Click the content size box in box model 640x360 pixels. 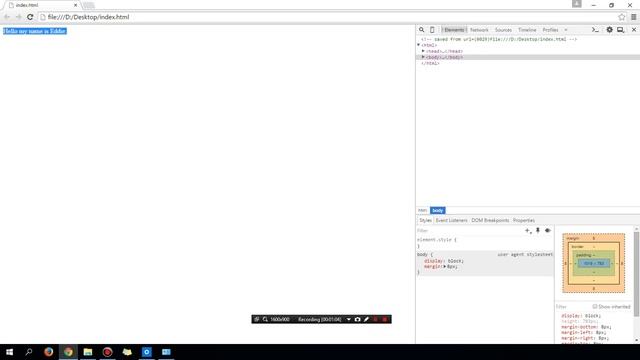(594, 263)
